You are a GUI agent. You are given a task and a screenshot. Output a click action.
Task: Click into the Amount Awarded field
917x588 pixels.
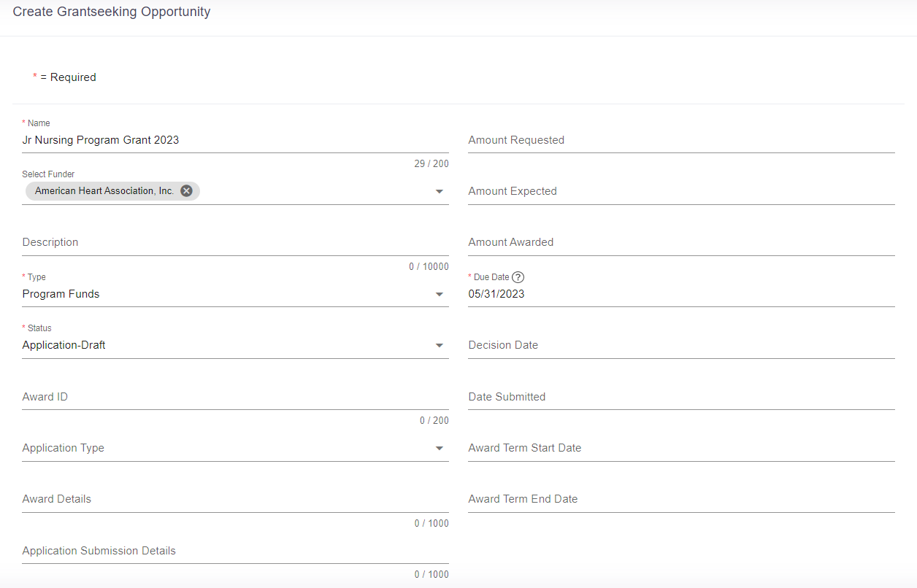pyautogui.click(x=681, y=242)
